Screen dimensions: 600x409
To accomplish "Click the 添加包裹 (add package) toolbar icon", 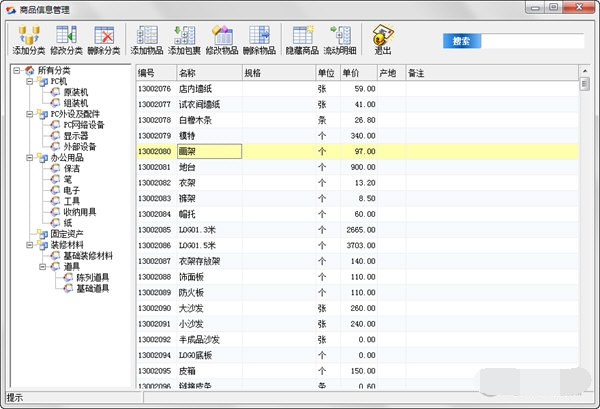I will (x=184, y=40).
